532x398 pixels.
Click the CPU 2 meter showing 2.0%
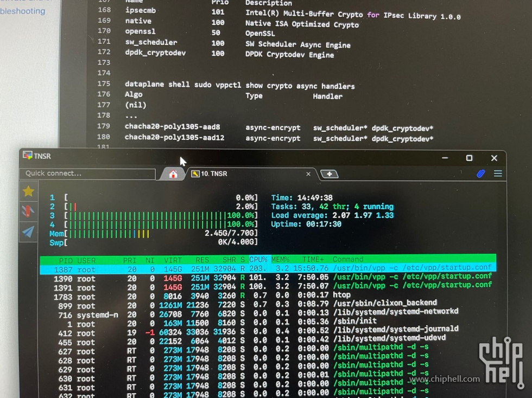(x=154, y=207)
